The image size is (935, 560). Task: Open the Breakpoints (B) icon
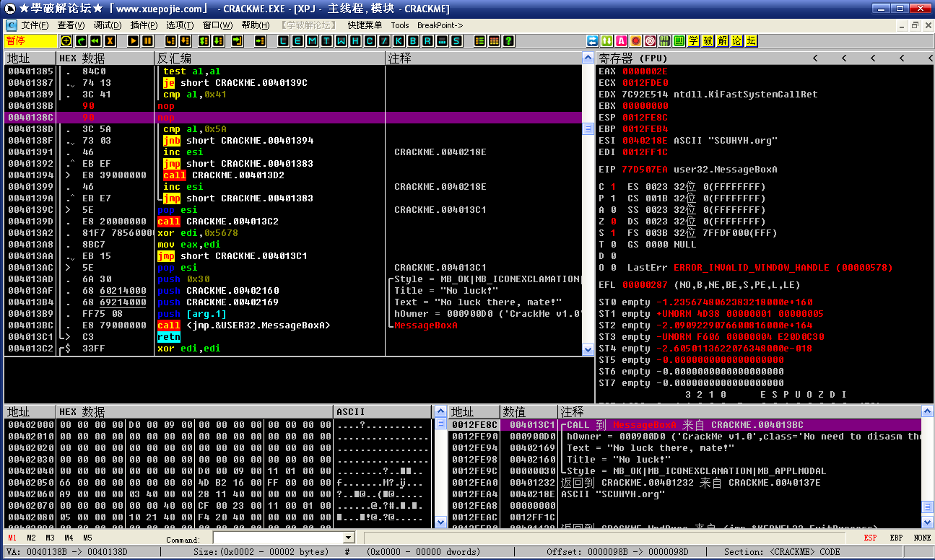coord(413,41)
